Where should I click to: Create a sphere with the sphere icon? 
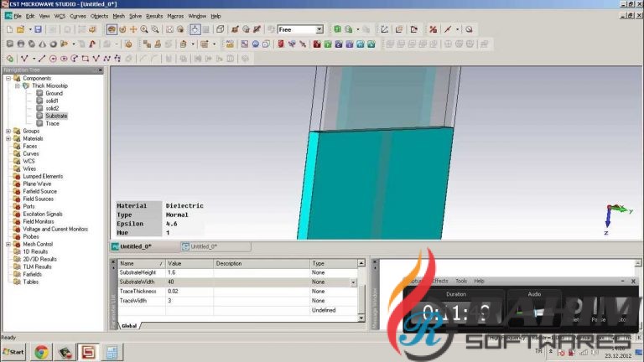(x=20, y=44)
